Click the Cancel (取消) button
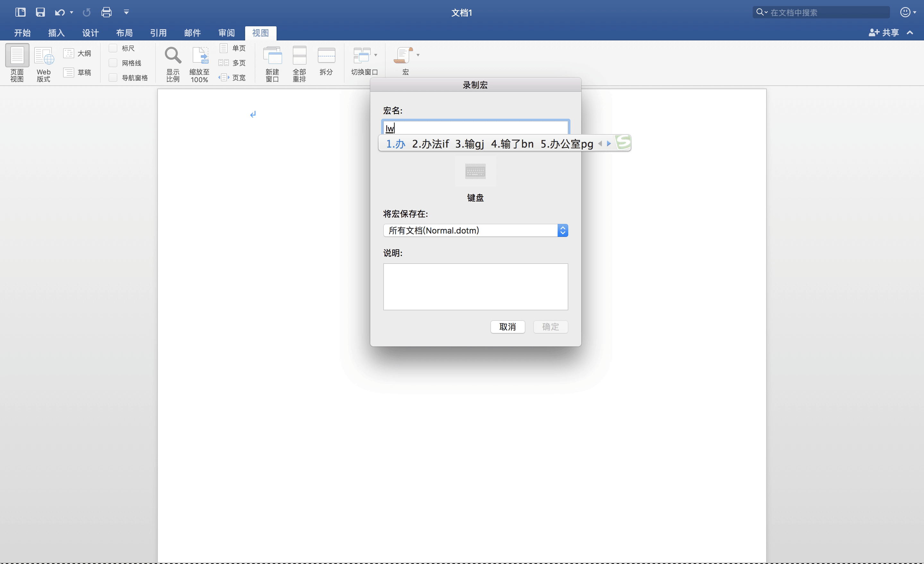The height and width of the screenshot is (564, 924). (507, 327)
